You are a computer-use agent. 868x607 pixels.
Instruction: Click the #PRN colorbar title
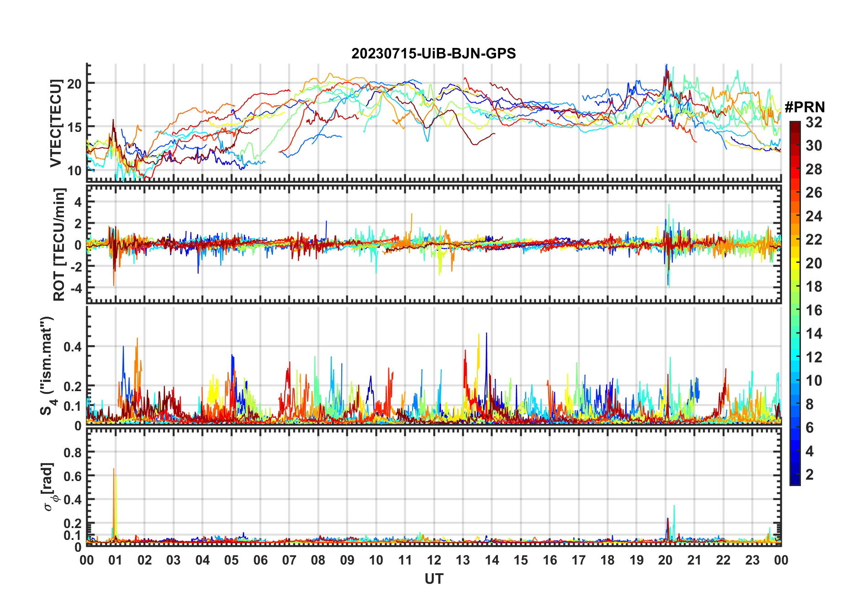(x=805, y=107)
